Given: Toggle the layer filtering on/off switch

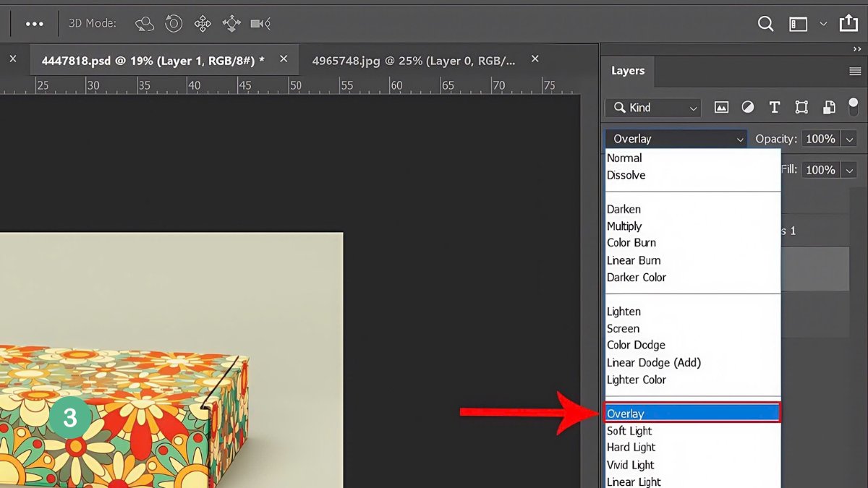Looking at the screenshot, I should click(x=854, y=107).
